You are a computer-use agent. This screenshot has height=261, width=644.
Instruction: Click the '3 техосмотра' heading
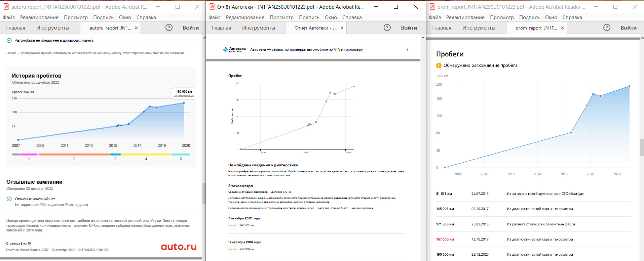tap(240, 186)
